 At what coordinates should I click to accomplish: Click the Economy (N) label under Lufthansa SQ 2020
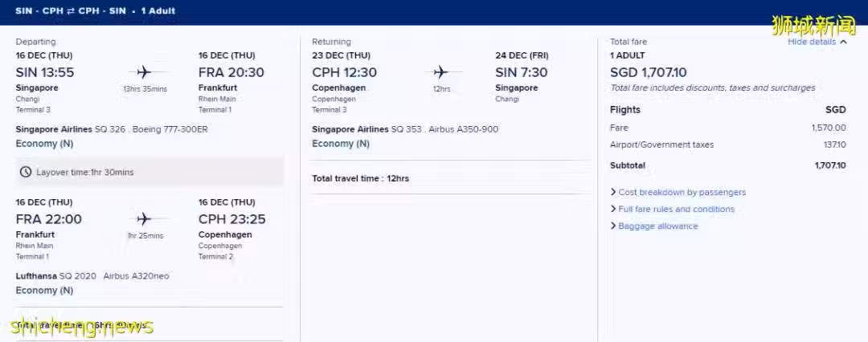pyautogui.click(x=44, y=291)
